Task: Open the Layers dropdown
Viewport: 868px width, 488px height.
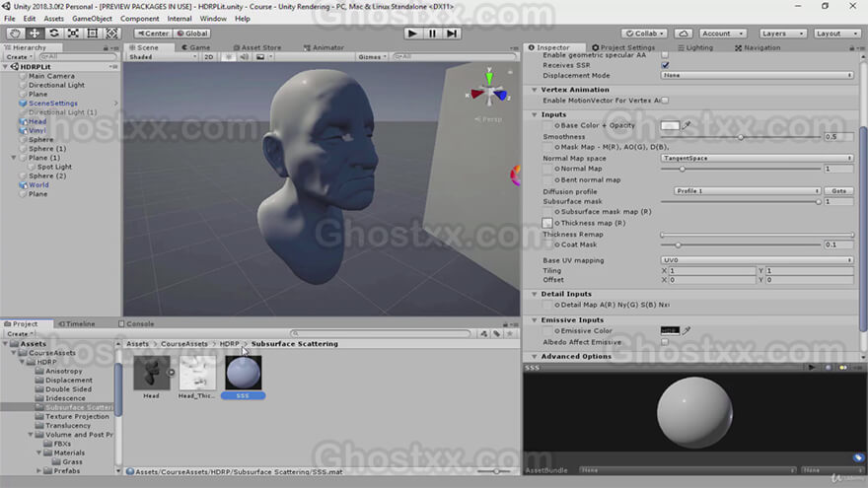Action: [x=782, y=34]
